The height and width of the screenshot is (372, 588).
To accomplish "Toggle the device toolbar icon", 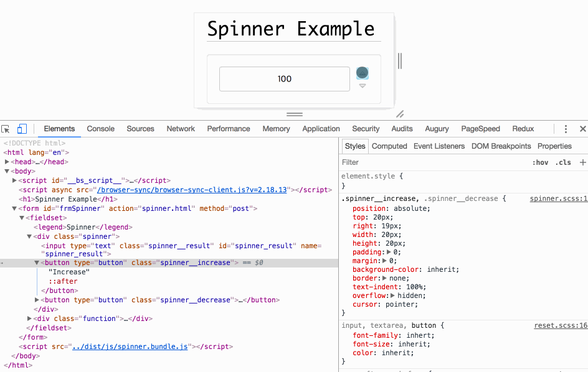I will click(22, 129).
